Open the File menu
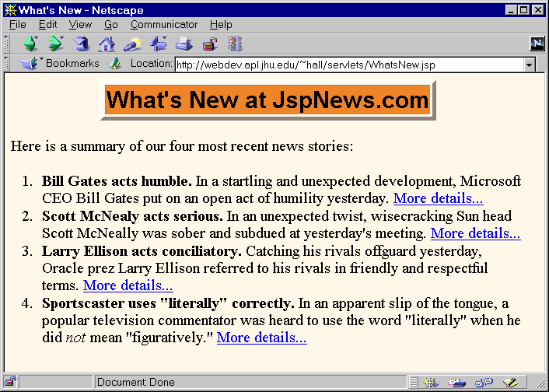This screenshot has height=392, width=549. (x=18, y=25)
